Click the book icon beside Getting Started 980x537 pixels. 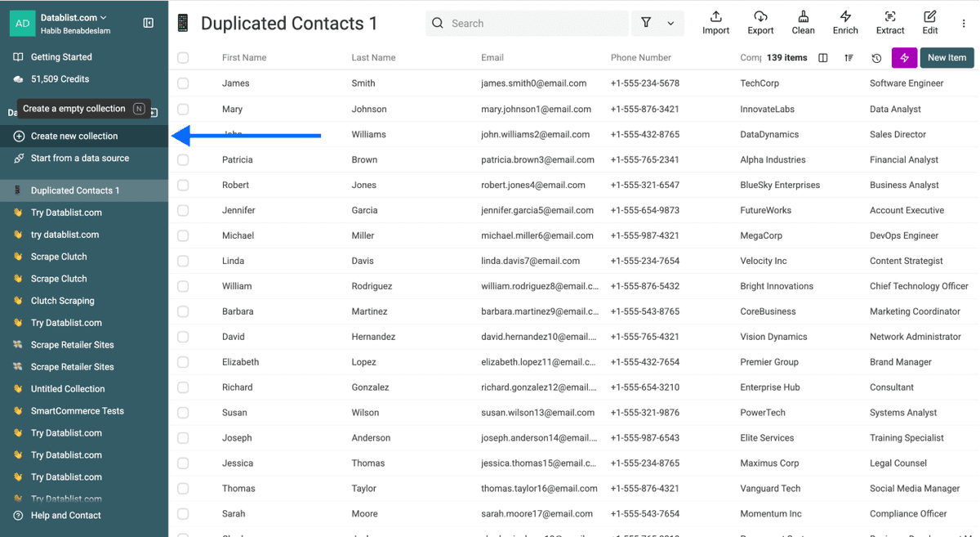[x=18, y=57]
